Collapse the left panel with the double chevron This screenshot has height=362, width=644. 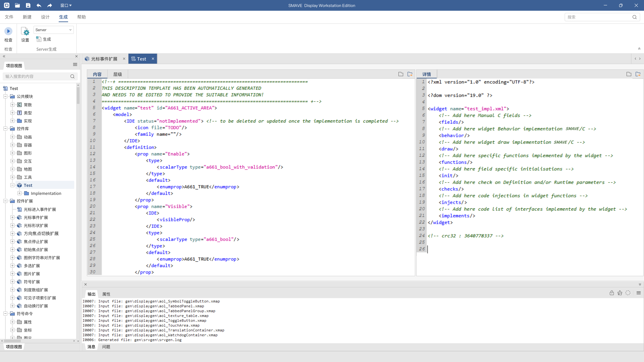pyautogui.click(x=4, y=56)
